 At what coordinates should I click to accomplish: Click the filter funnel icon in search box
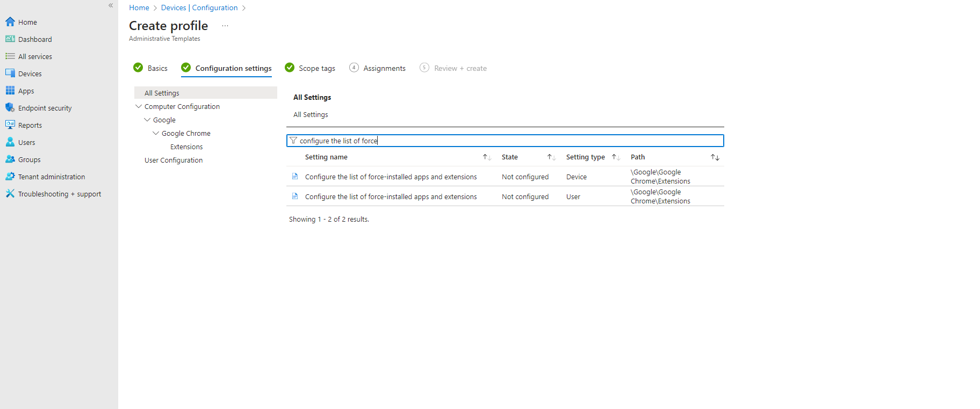tap(293, 141)
